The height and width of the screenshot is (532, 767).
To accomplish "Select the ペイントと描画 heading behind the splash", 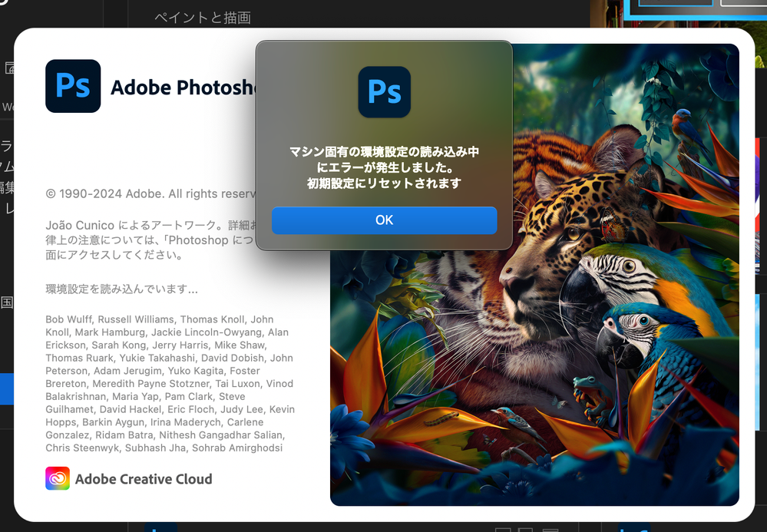I will pos(203,18).
